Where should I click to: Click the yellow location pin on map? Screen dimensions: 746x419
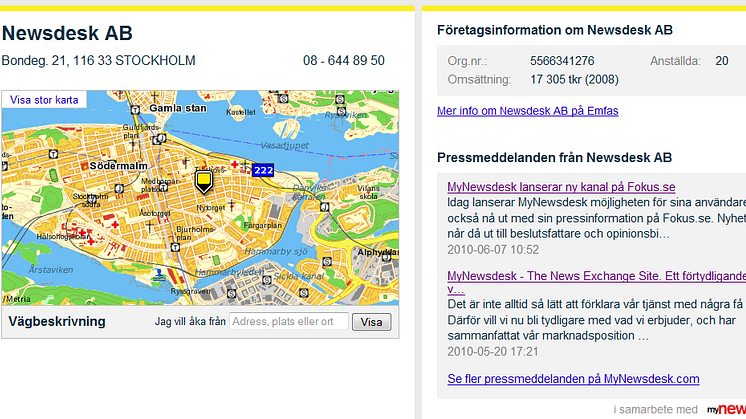204,183
